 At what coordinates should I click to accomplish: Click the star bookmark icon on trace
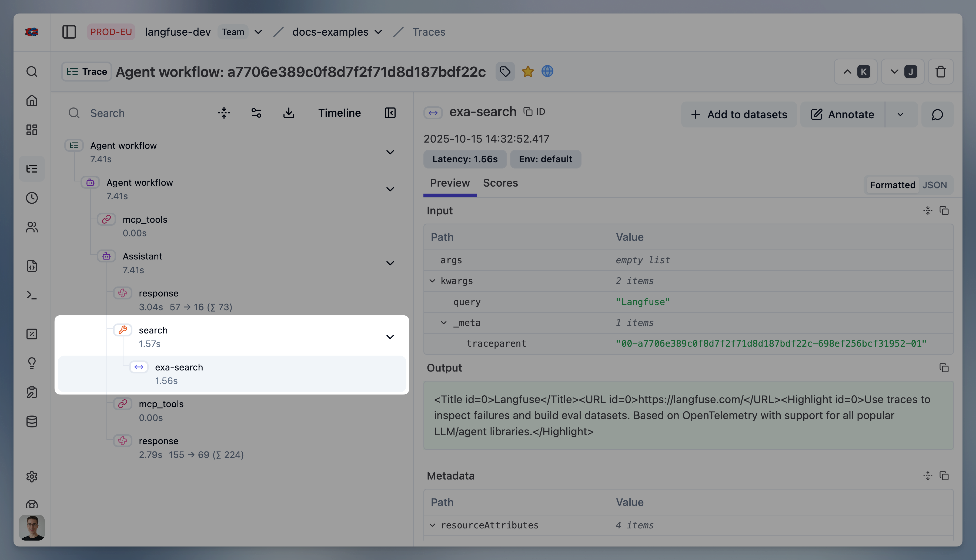click(x=528, y=72)
